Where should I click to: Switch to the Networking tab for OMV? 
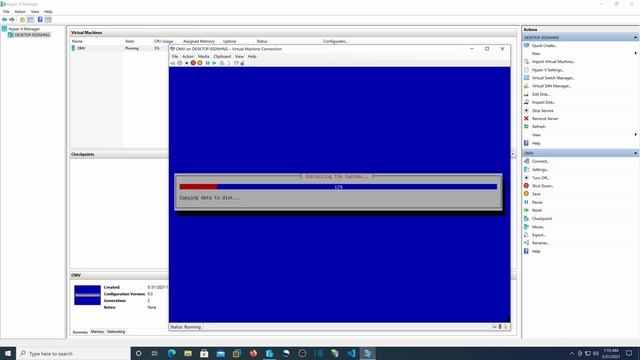point(116,332)
